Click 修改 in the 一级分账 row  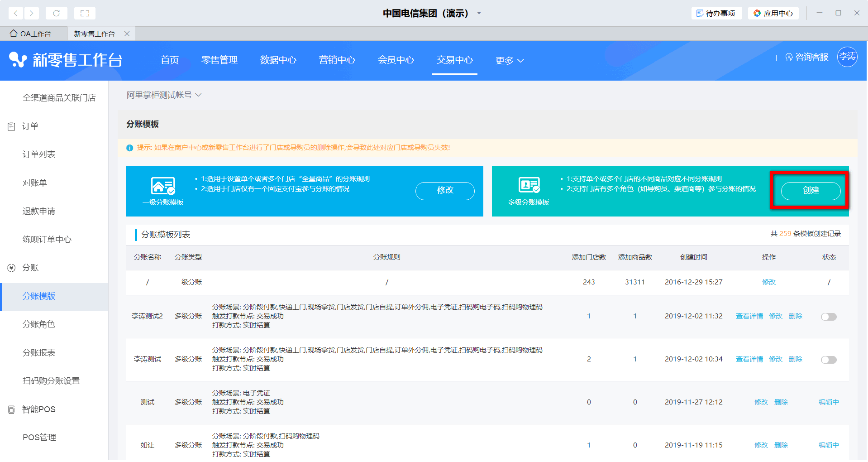tap(769, 282)
